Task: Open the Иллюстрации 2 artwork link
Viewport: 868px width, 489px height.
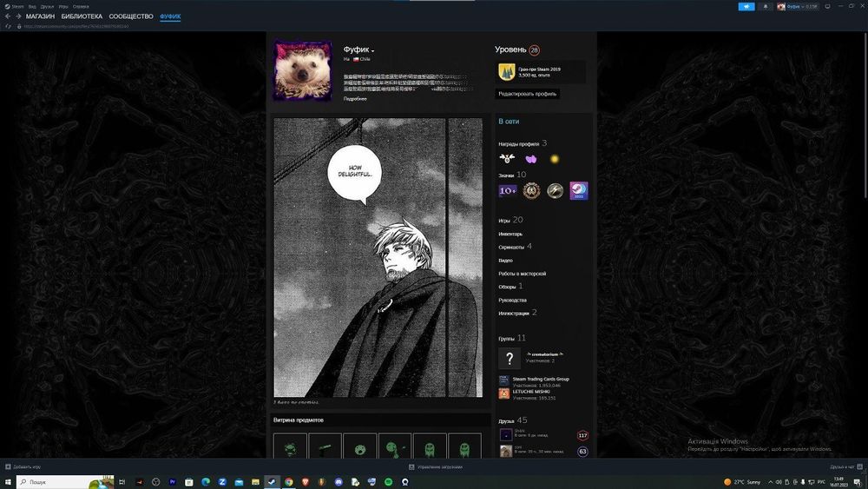Action: (517, 313)
